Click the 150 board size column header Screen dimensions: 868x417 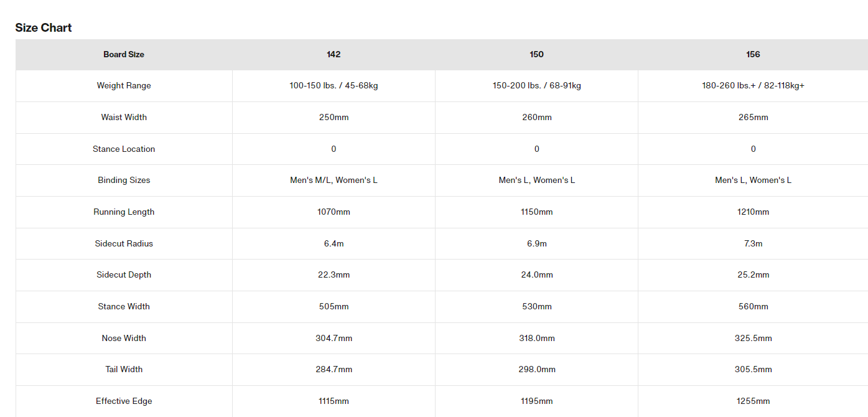click(x=536, y=54)
